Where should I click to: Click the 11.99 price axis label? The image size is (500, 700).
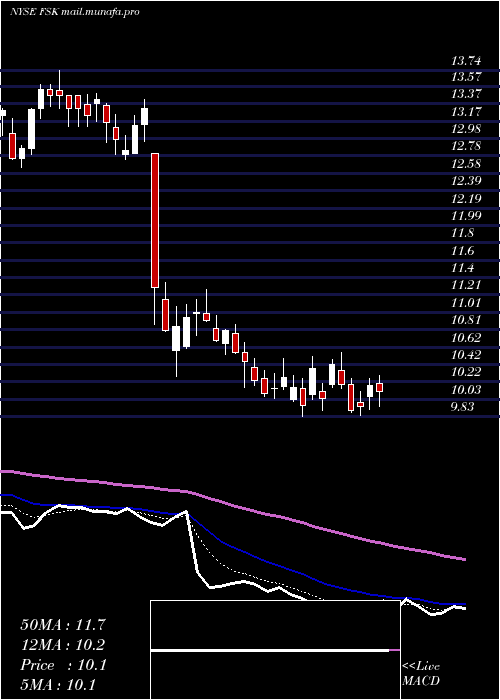tap(467, 216)
